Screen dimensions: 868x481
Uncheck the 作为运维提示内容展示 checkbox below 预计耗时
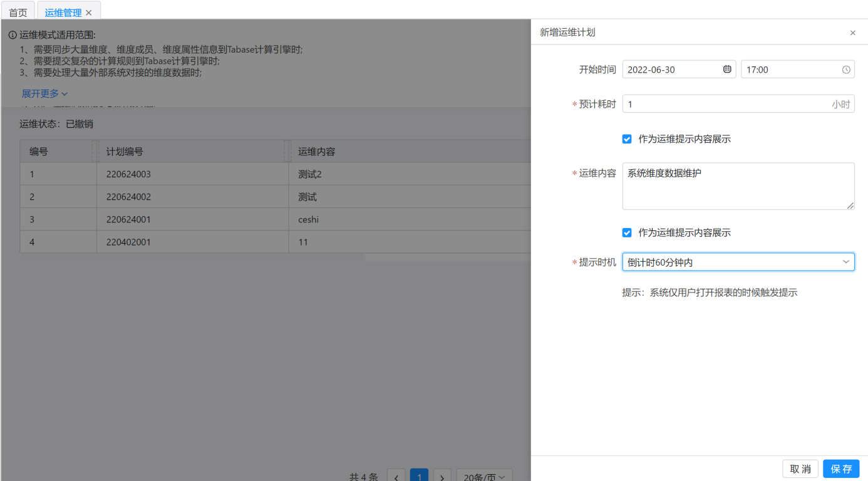627,139
